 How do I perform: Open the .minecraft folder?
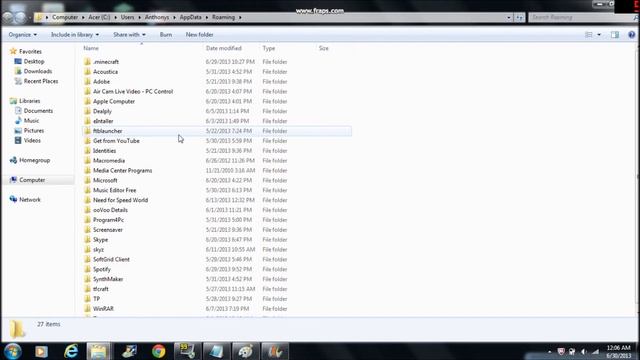coord(106,62)
